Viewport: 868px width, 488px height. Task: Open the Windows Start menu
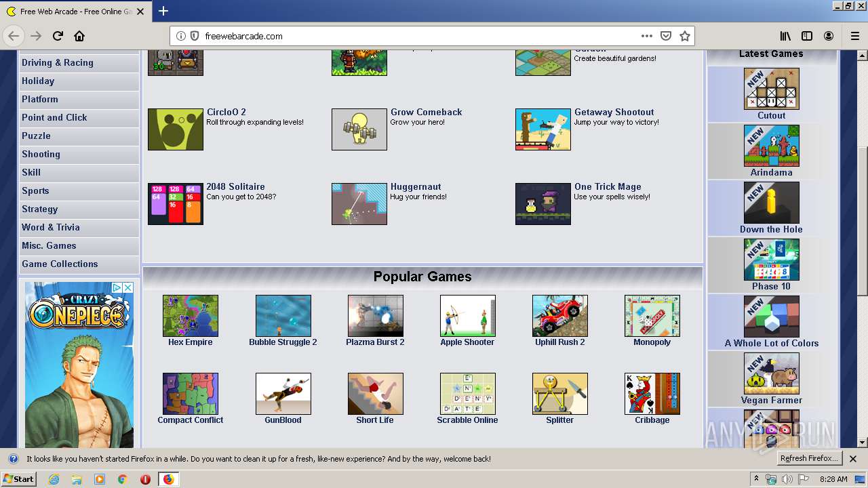point(18,479)
